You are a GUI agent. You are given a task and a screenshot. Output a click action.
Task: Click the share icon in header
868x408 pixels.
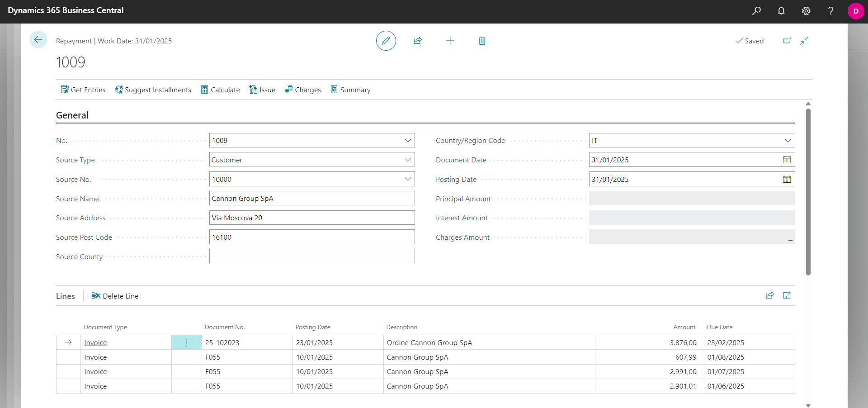pyautogui.click(x=418, y=41)
